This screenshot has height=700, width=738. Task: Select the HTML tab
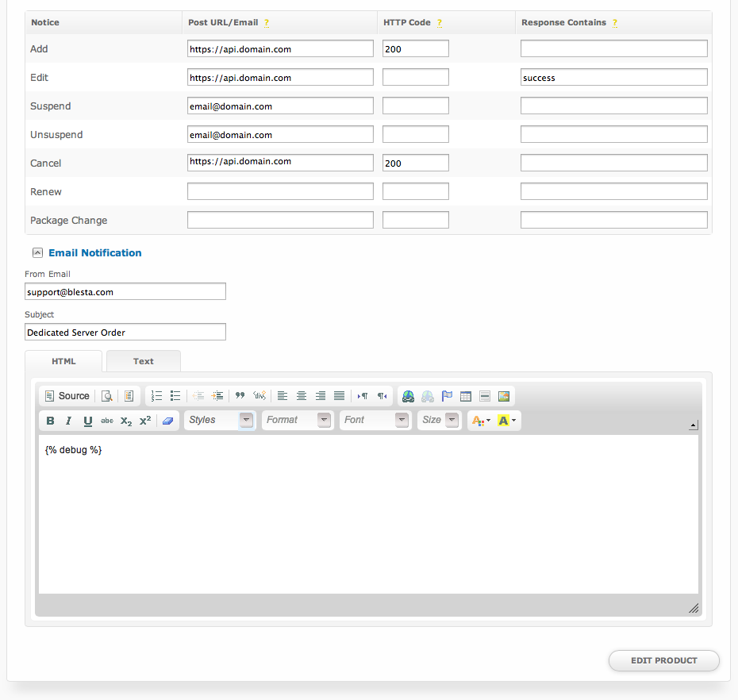tap(63, 361)
